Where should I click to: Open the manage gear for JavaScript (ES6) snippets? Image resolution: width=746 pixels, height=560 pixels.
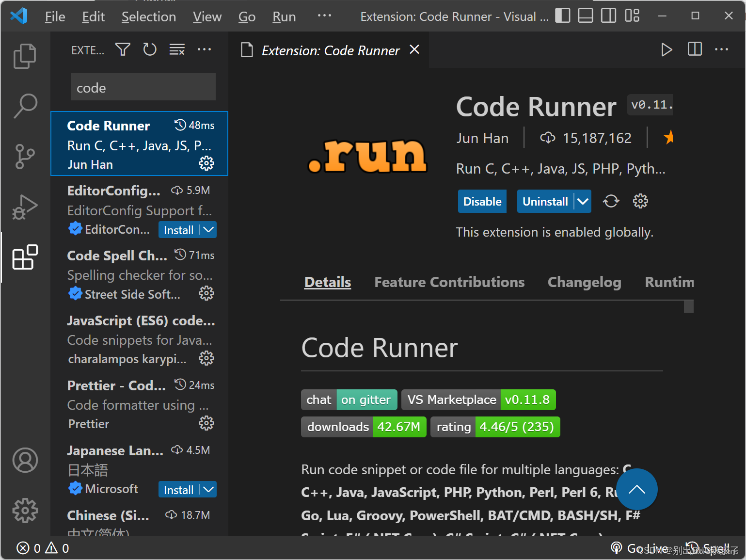tap(206, 358)
